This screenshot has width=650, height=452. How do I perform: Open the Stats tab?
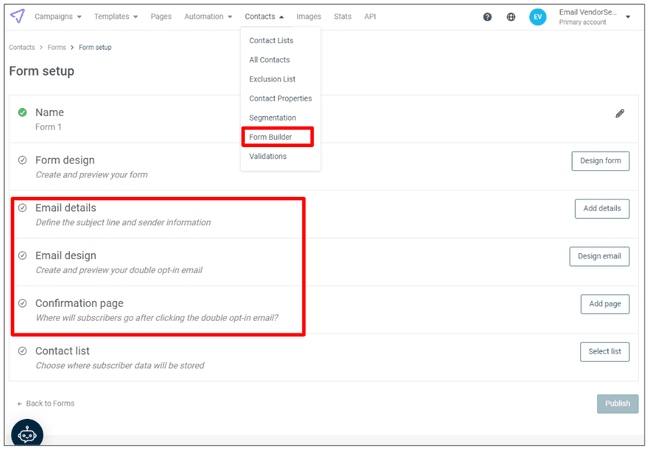(342, 17)
